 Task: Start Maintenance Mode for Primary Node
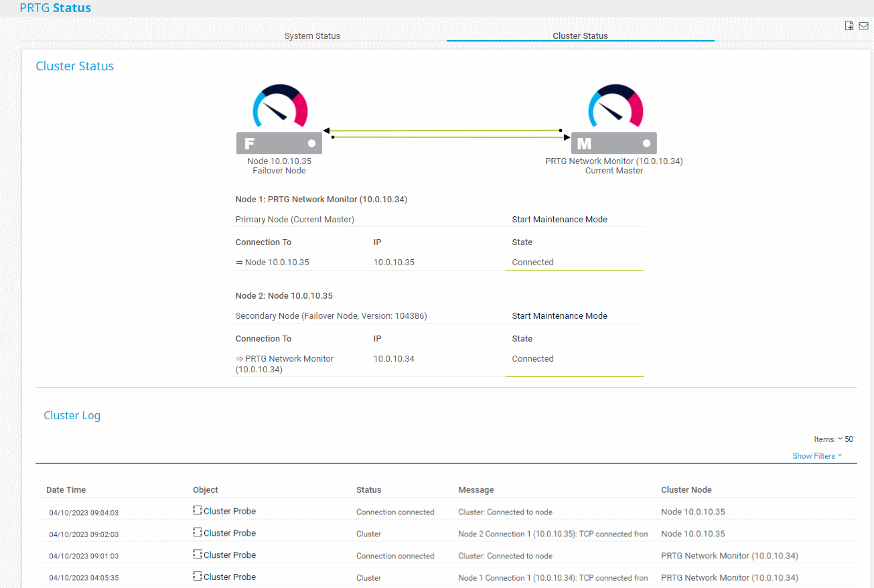tap(559, 220)
